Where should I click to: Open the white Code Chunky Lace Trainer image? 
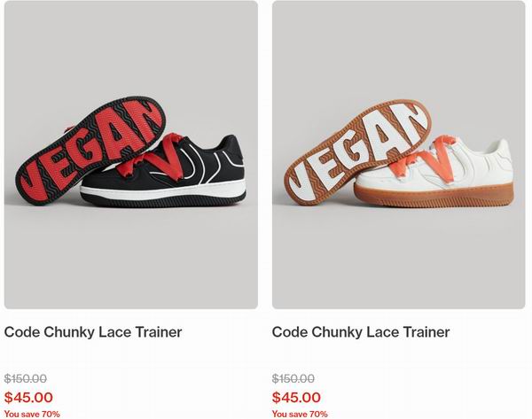[x=399, y=155]
